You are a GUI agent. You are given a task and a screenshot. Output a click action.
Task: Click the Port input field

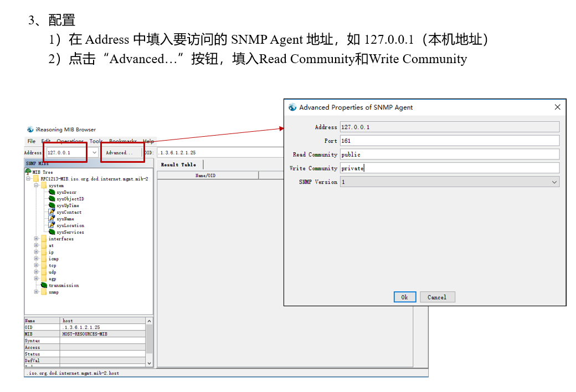(450, 141)
